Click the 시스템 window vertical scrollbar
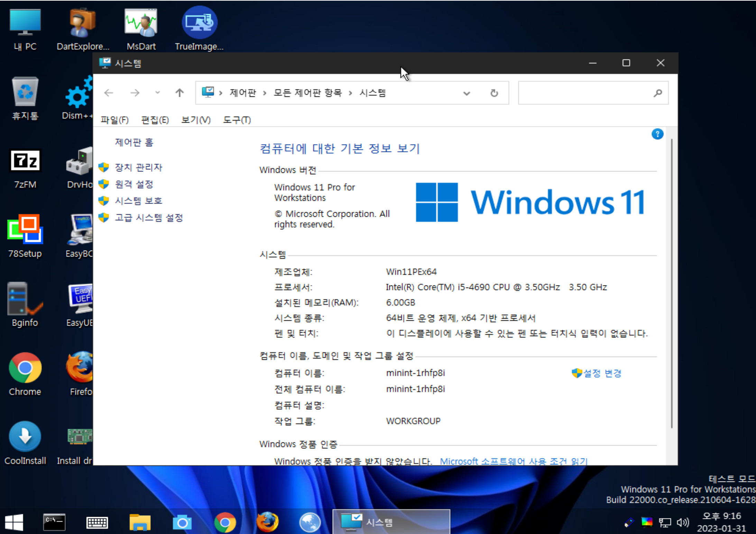This screenshot has width=756, height=534. point(672,283)
